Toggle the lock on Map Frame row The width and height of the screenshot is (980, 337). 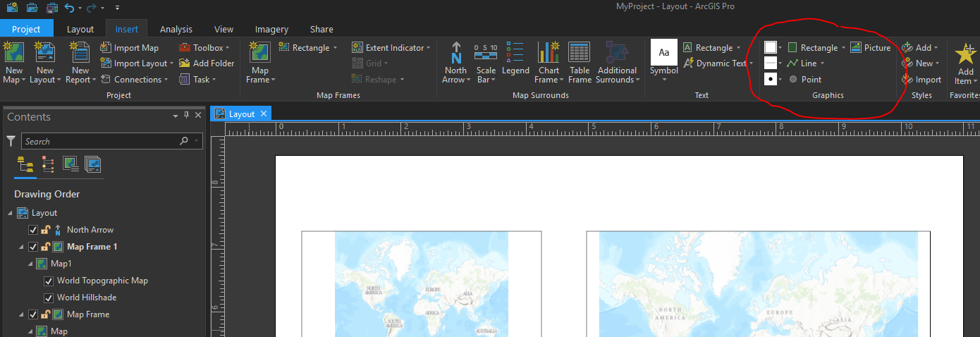click(45, 314)
